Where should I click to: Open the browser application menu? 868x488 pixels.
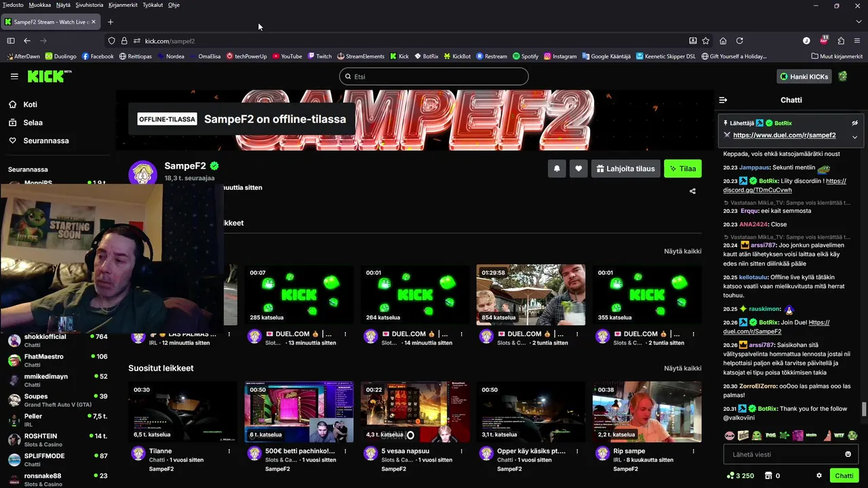[858, 41]
